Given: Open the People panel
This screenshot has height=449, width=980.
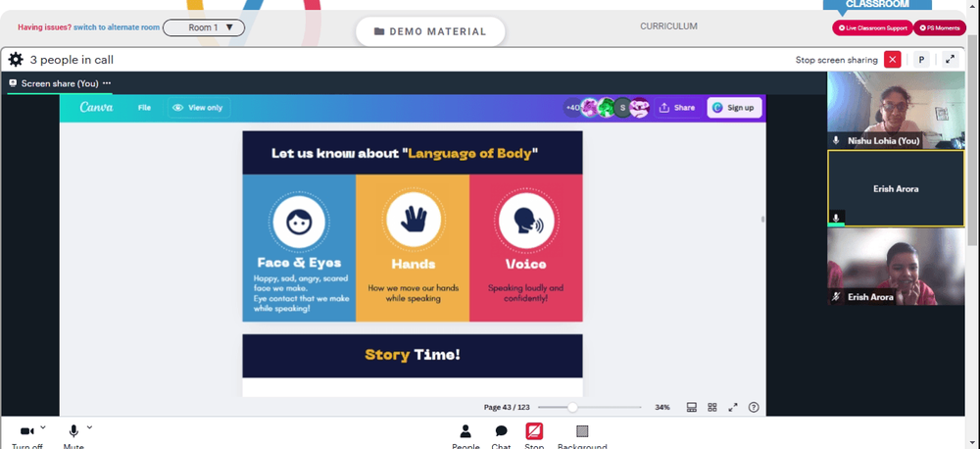Looking at the screenshot, I should (465, 436).
